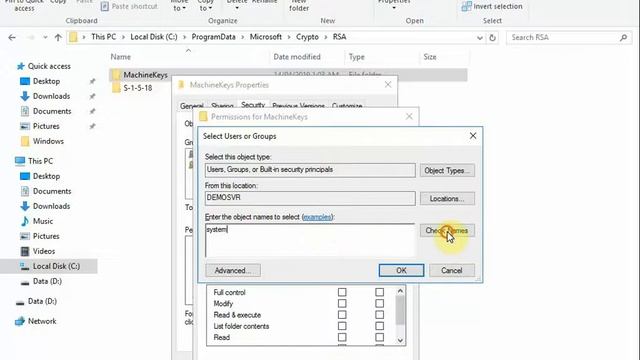640x360 pixels.
Task: Click the object names text field
Action: point(309,240)
